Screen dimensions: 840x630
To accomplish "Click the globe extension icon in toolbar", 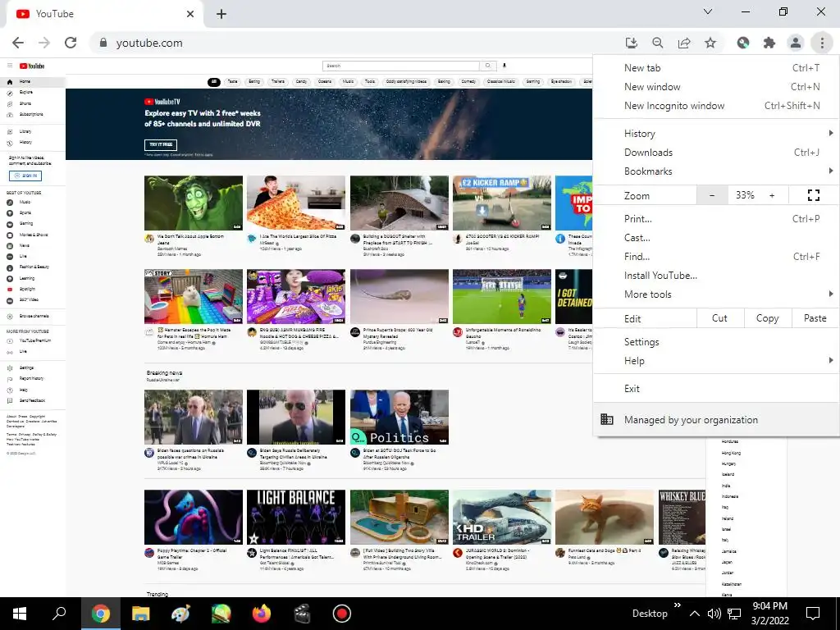I will click(743, 43).
